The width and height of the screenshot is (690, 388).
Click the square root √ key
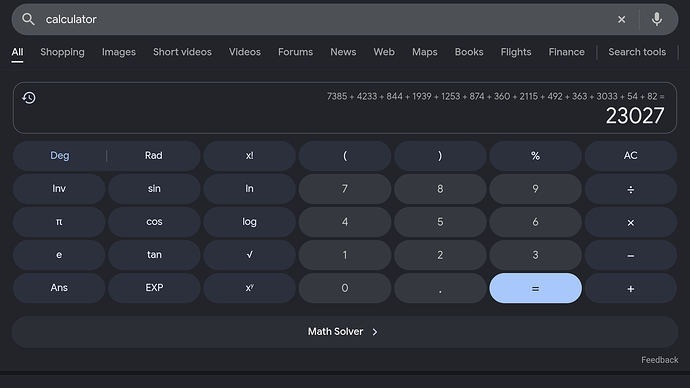click(250, 255)
